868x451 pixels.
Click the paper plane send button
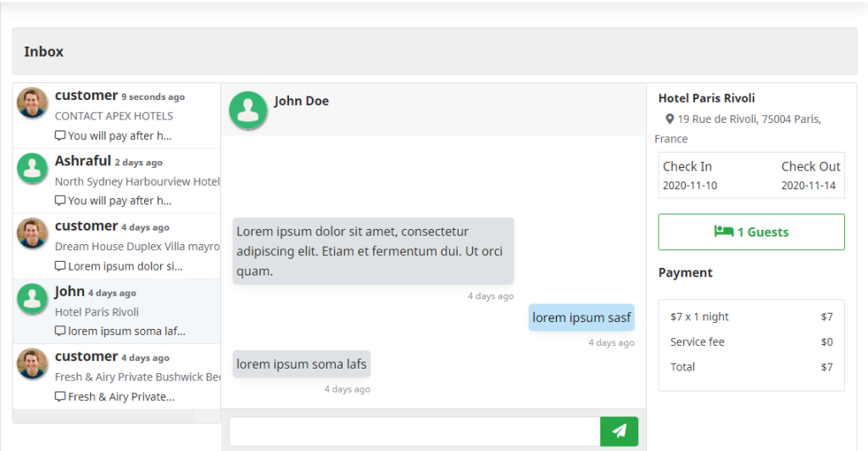tap(619, 432)
